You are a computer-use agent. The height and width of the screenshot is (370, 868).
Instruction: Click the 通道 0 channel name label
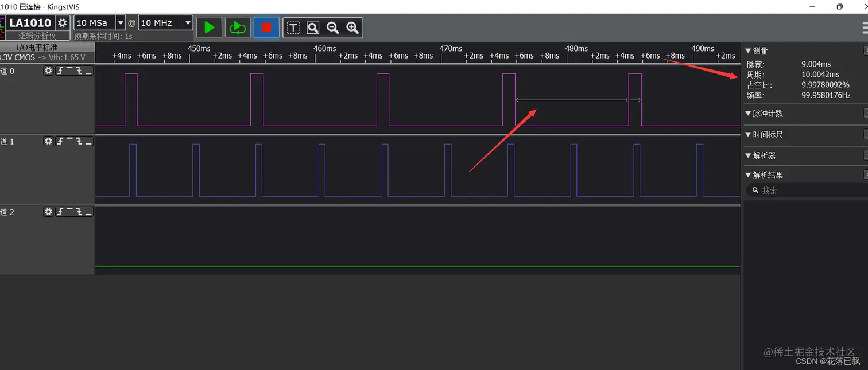[x=7, y=71]
